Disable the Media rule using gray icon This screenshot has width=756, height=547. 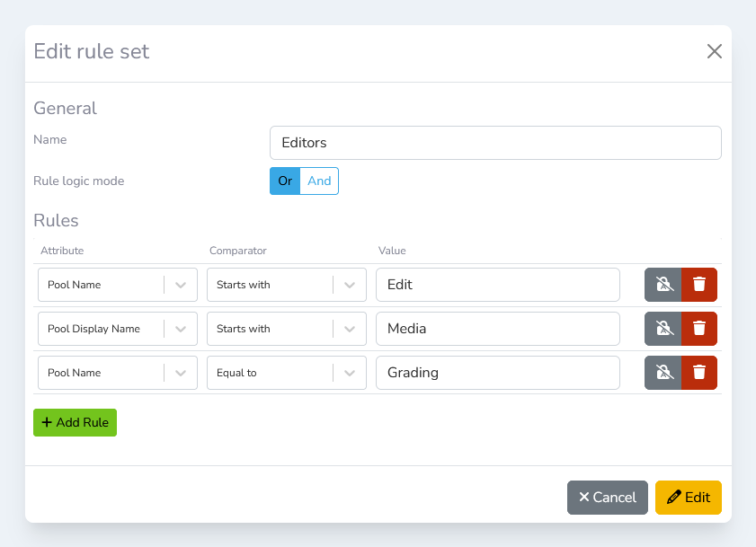663,329
